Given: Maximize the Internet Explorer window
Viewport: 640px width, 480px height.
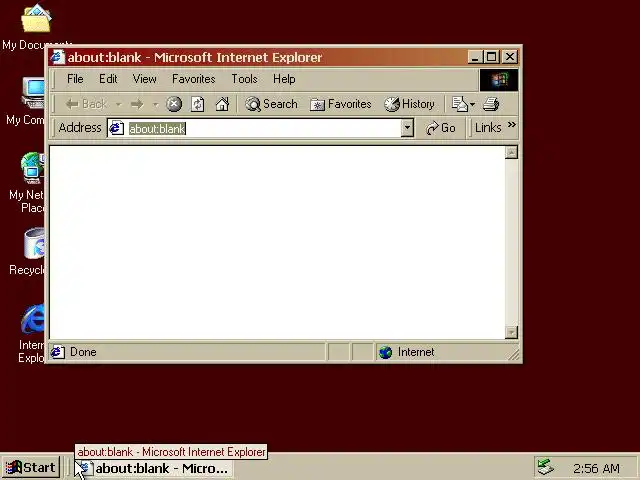Looking at the screenshot, I should [x=491, y=57].
